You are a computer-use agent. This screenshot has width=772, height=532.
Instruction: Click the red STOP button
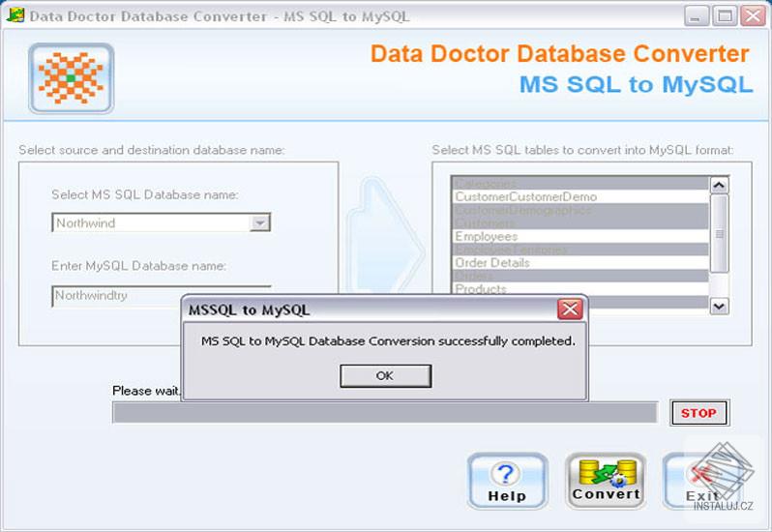tap(699, 413)
